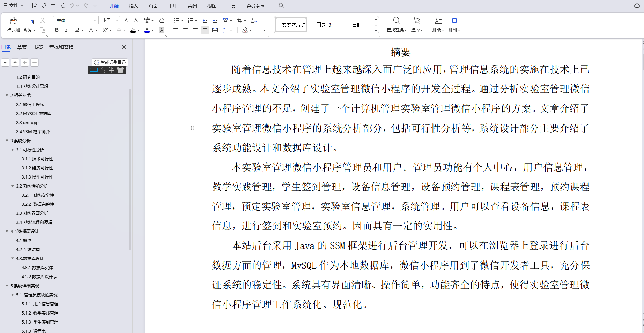644x333 pixels.
Task: Collapse the 3.1 可行性分析 outline node
Action: pos(12,150)
